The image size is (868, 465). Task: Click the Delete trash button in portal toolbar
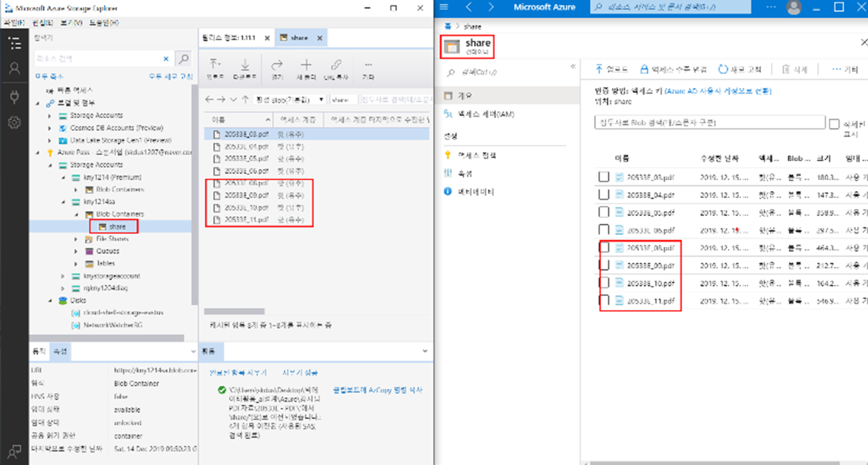pyautogui.click(x=794, y=69)
